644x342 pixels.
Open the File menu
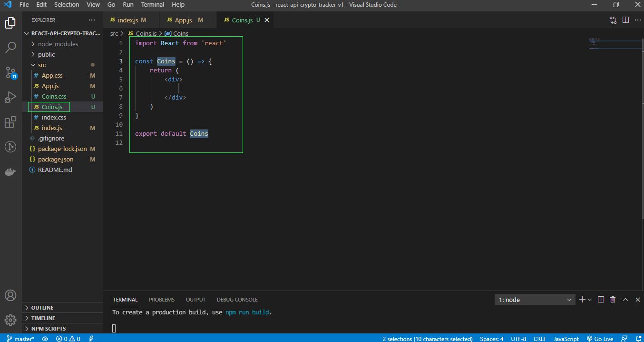[24, 5]
